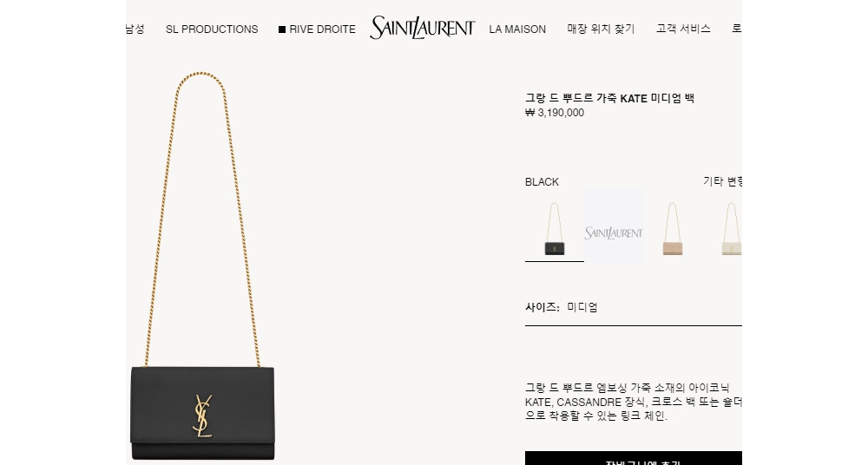Viewport: 868px width, 465px height.
Task: Click the product title KATE 미디엄 백
Action: (609, 99)
